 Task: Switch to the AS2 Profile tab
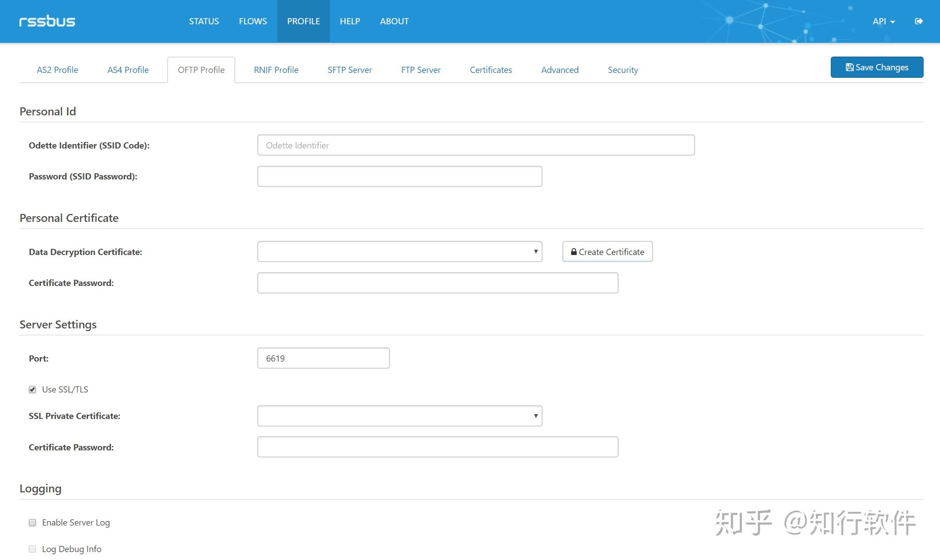coord(57,70)
